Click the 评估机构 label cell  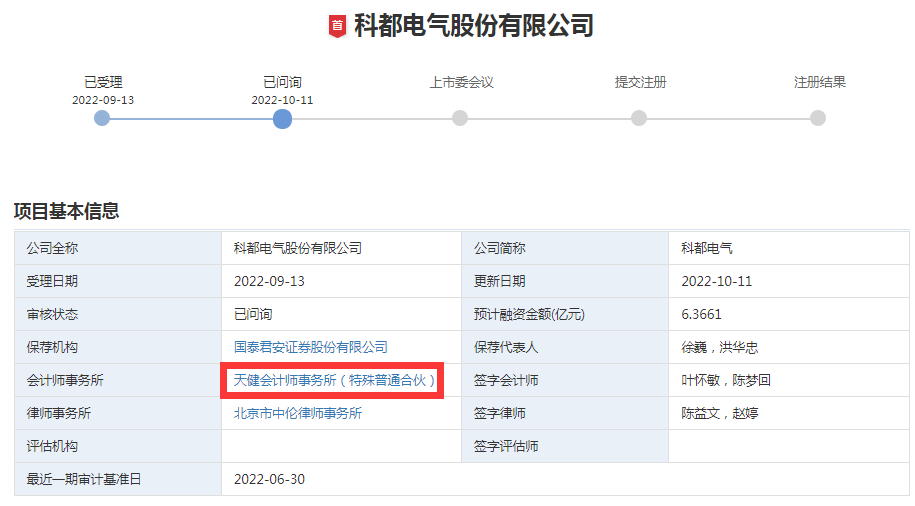pos(118,446)
